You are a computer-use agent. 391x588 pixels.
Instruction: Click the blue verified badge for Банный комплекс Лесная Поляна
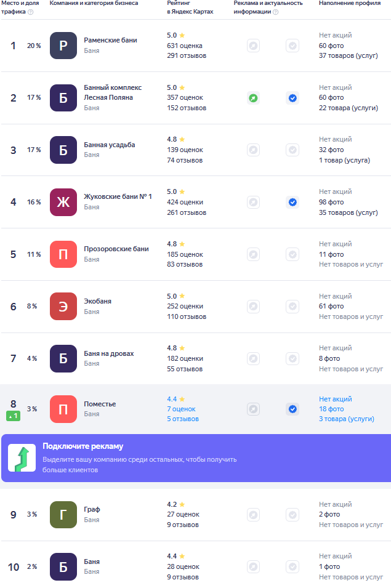pos(292,98)
